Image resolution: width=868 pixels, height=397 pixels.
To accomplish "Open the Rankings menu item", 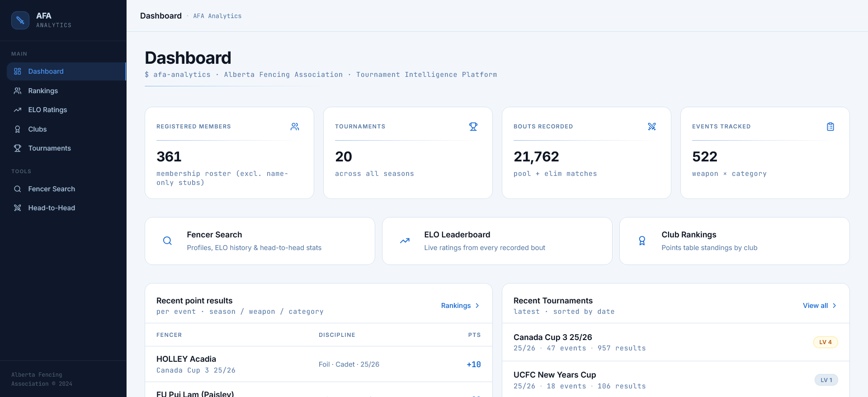I will click(66, 91).
